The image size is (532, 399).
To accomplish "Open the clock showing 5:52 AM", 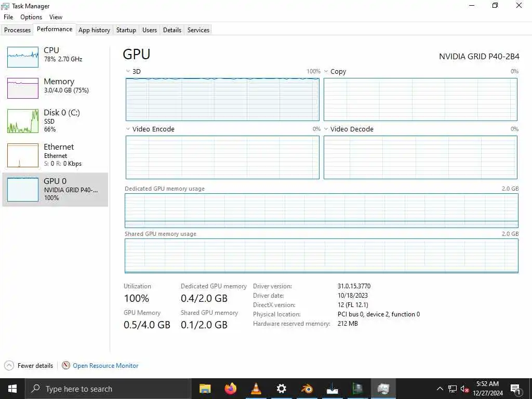I will pyautogui.click(x=487, y=389).
